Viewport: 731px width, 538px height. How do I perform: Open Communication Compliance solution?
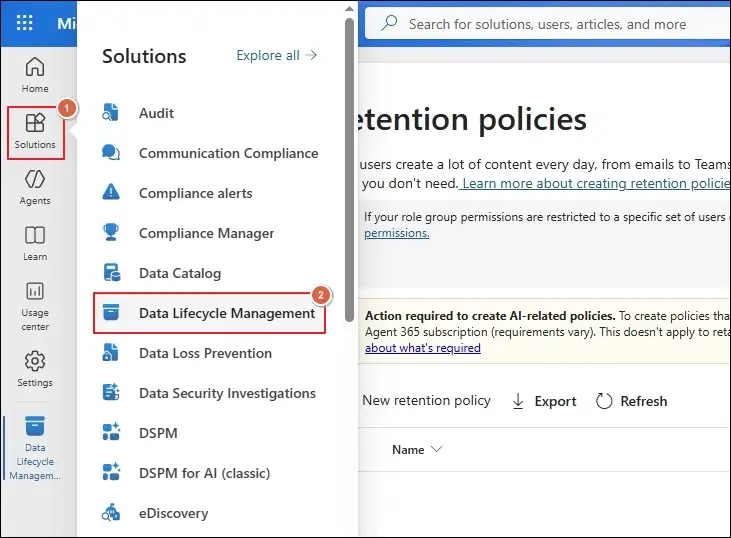click(x=228, y=153)
